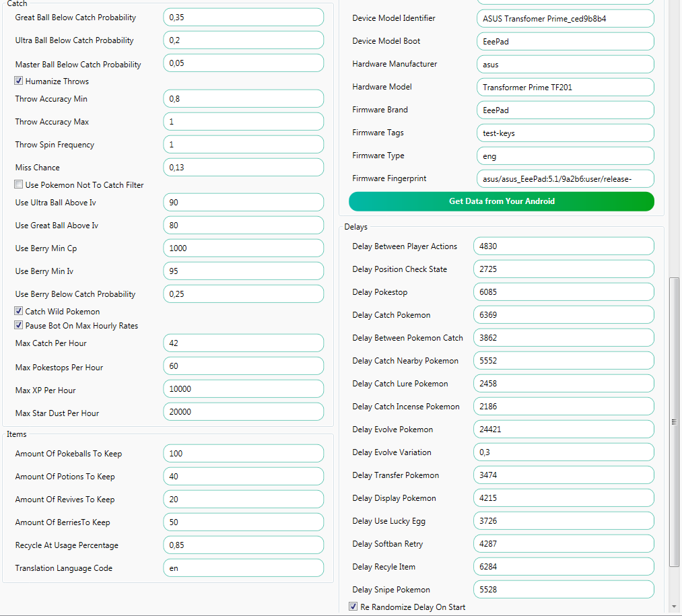Focus the Firmware Type field
This screenshot has width=682, height=616.
pyautogui.click(x=566, y=156)
